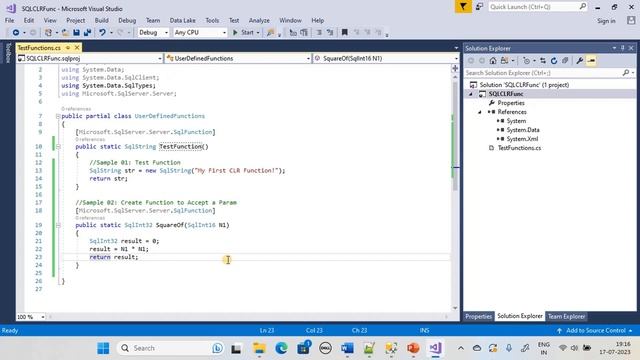Open the Debug menu
The height and width of the screenshot is (360, 640).
(127, 20)
